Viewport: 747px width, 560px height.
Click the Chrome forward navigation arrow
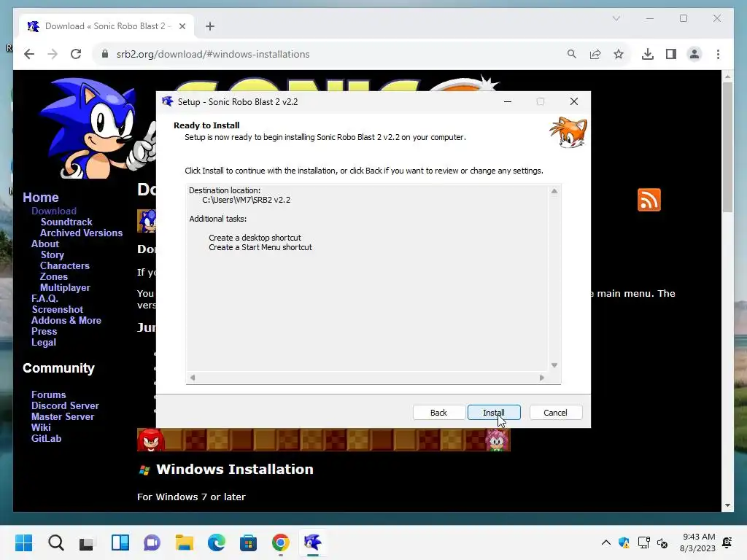tap(53, 54)
